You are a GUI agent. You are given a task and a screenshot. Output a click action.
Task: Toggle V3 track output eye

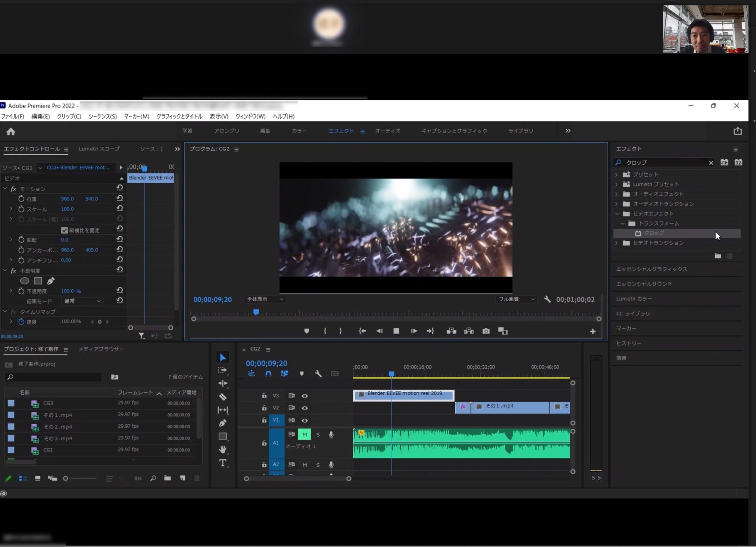[305, 396]
